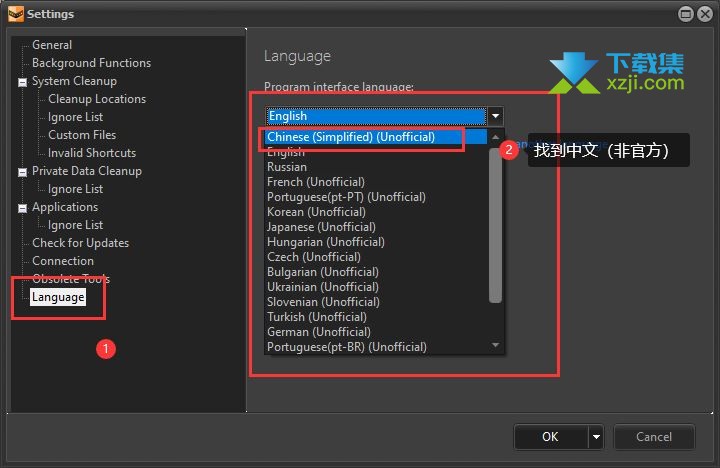The image size is (720, 468).
Task: Click the language list scrollbar thumb
Action: 495,225
